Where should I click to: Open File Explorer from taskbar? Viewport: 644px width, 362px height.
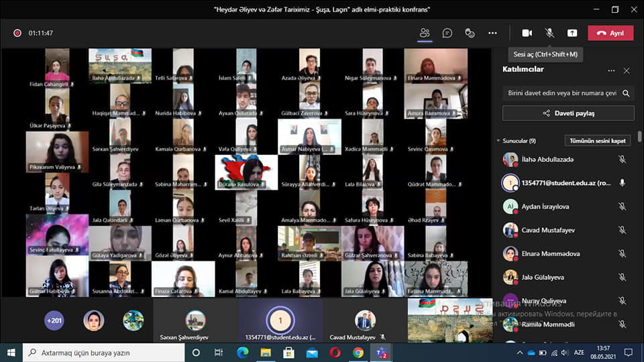click(266, 353)
